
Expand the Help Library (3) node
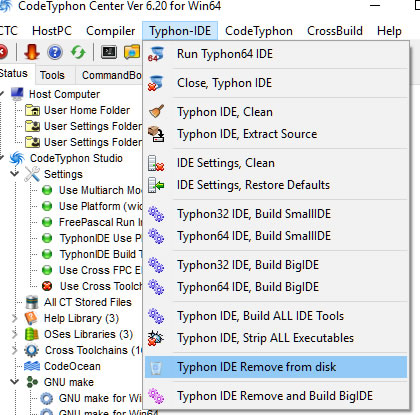tap(15, 318)
